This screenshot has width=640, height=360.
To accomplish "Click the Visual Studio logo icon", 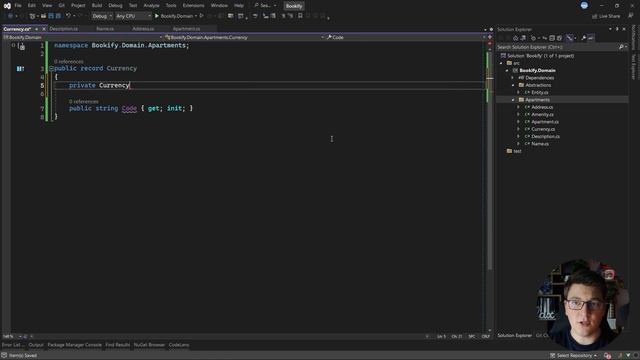I will pos(7,6).
